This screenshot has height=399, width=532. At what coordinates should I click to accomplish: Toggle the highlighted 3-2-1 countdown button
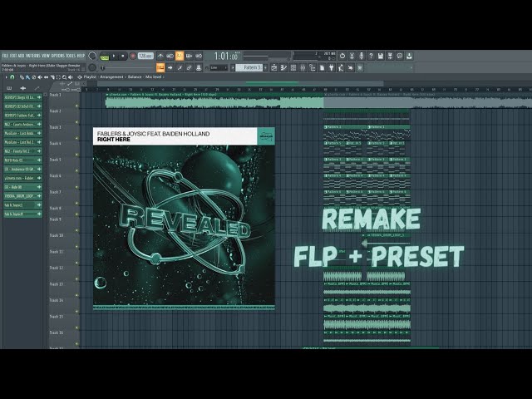[180, 56]
